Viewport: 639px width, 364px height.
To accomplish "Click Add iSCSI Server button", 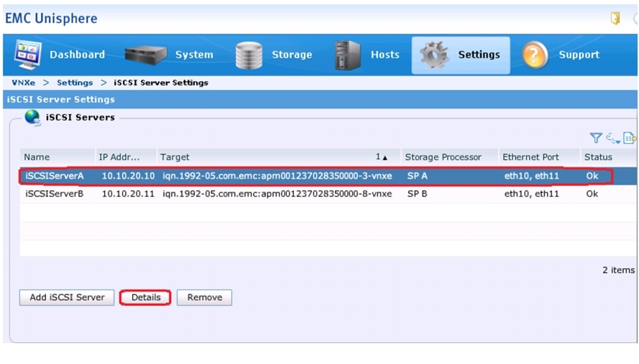I will 67,298.
